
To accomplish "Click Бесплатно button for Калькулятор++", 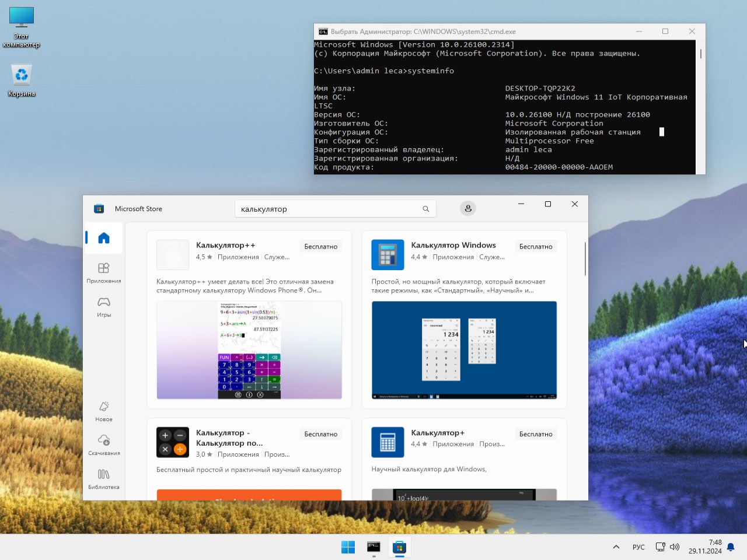I will click(321, 247).
